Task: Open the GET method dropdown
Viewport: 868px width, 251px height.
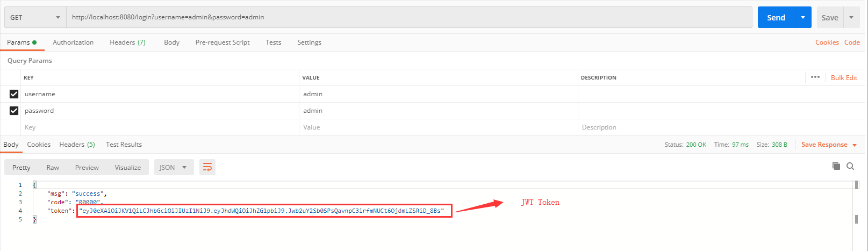Action: (35, 17)
